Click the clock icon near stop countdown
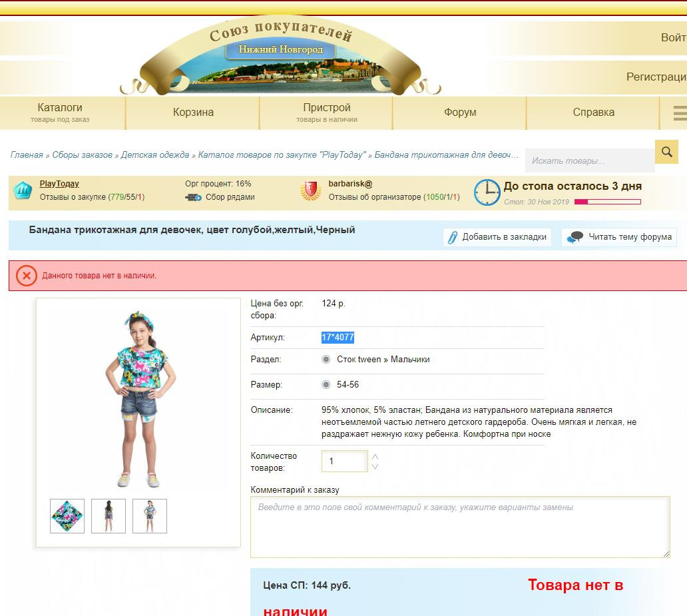 (487, 192)
